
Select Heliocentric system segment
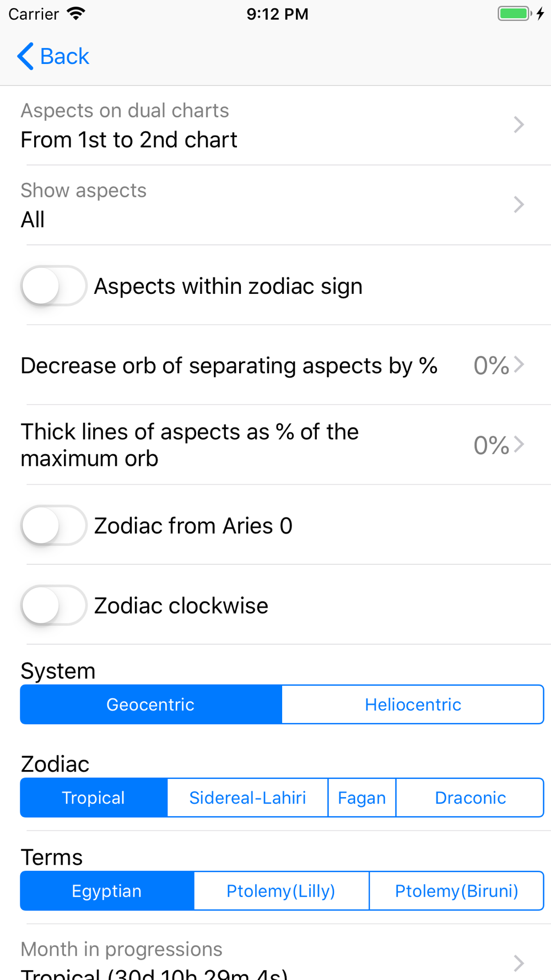pyautogui.click(x=413, y=704)
